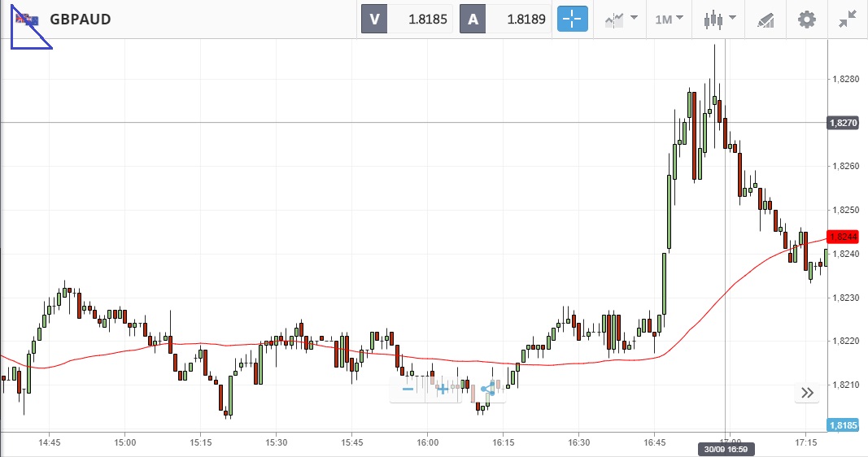Open the 1M timeframe dropdown
The image size is (868, 457).
[x=669, y=19]
